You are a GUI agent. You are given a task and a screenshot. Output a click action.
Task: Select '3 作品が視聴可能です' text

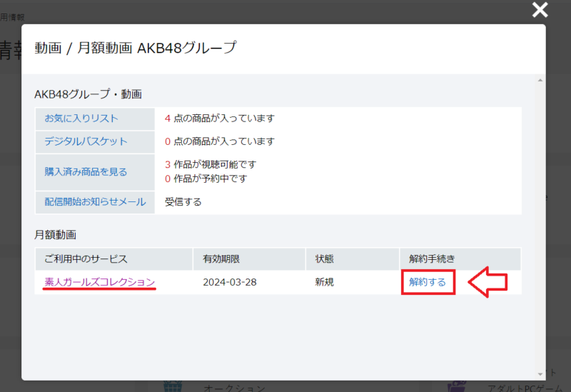pos(211,164)
